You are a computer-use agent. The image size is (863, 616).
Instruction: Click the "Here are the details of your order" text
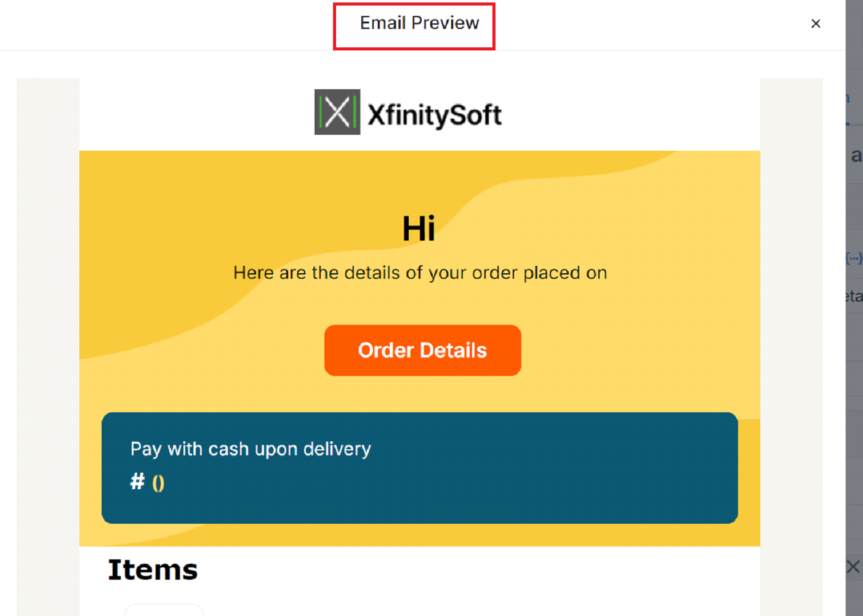pos(420,273)
